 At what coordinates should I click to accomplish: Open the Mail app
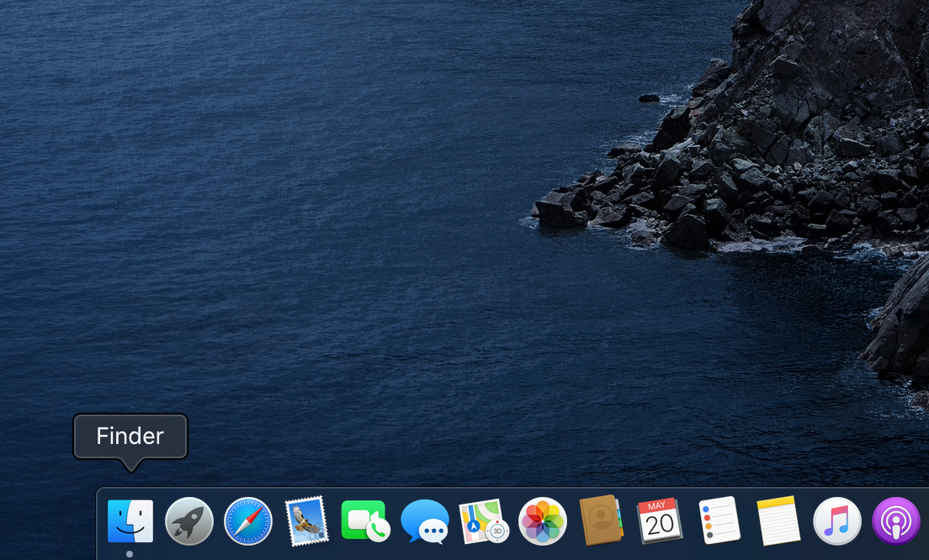(306, 521)
